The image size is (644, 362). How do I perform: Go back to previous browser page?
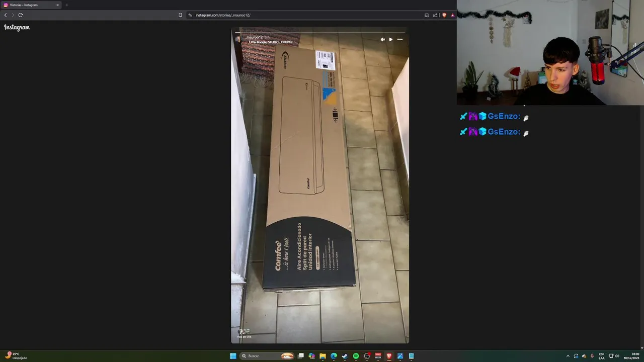[x=6, y=15]
